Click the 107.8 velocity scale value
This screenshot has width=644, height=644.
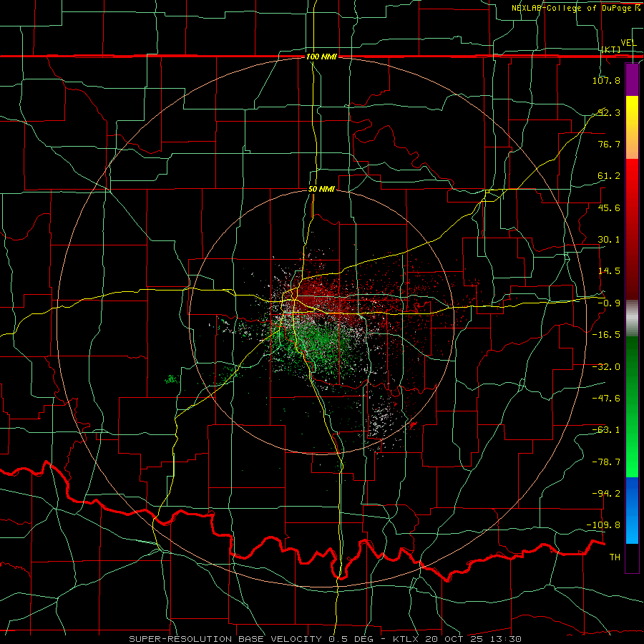(606, 80)
